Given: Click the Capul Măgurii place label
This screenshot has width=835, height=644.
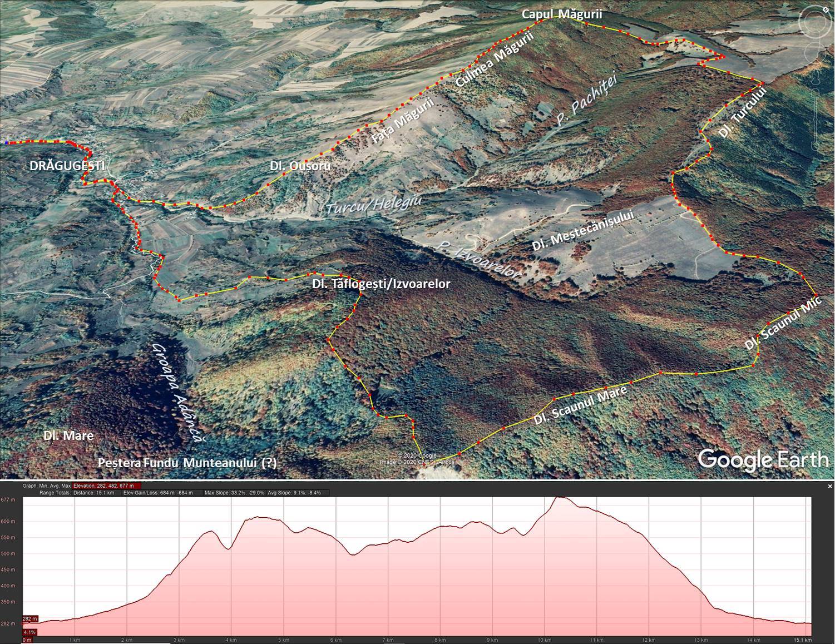Looking at the screenshot, I should [x=554, y=14].
